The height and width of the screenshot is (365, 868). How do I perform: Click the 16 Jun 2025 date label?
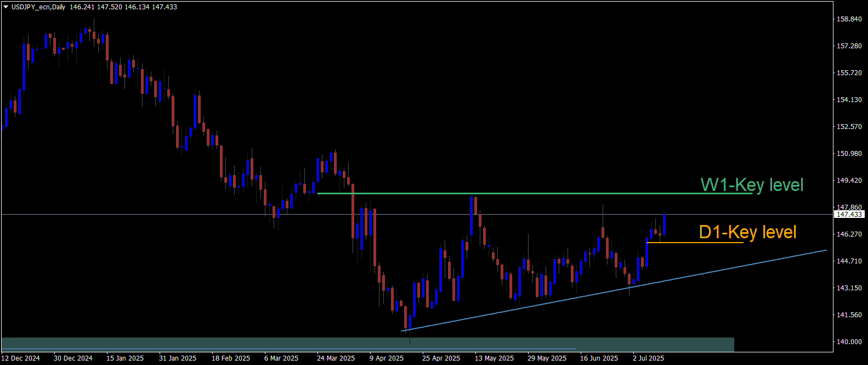pos(599,358)
